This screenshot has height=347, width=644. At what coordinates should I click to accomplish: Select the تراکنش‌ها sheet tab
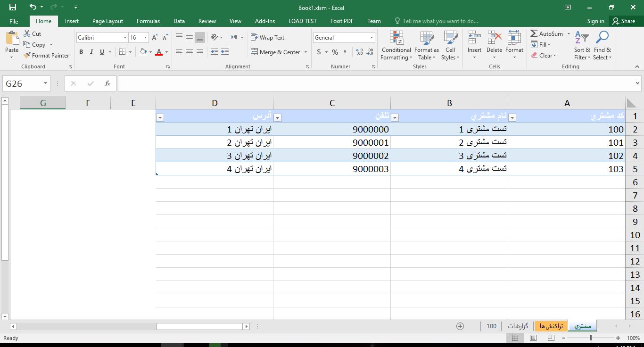pos(551,326)
